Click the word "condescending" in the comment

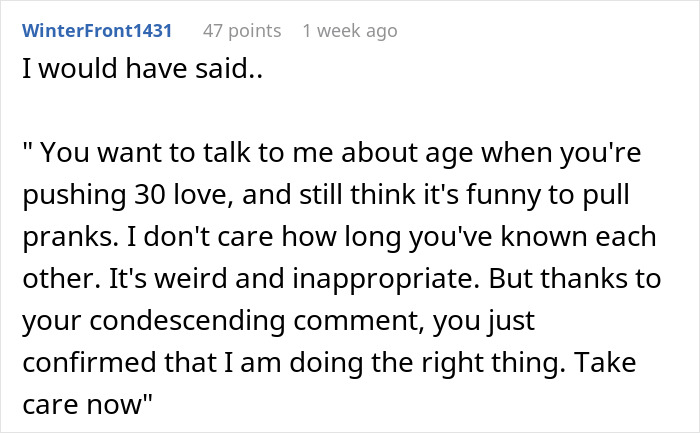pyautogui.click(x=187, y=321)
